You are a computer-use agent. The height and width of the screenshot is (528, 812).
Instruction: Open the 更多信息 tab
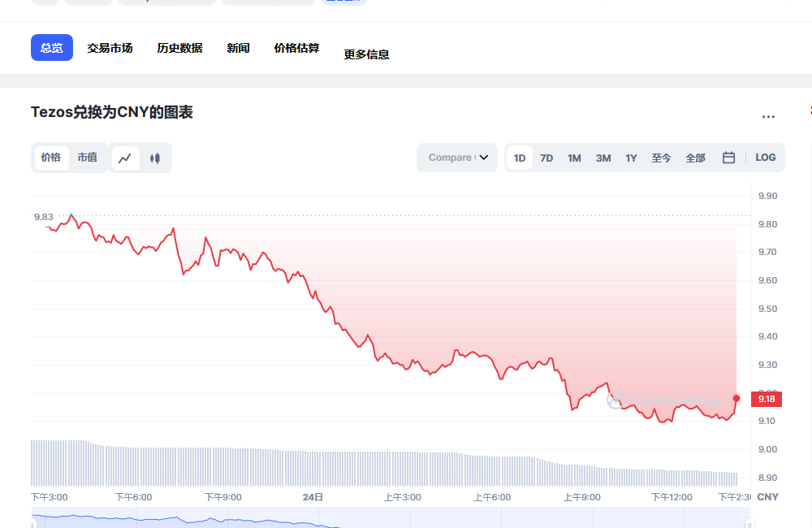click(x=367, y=54)
